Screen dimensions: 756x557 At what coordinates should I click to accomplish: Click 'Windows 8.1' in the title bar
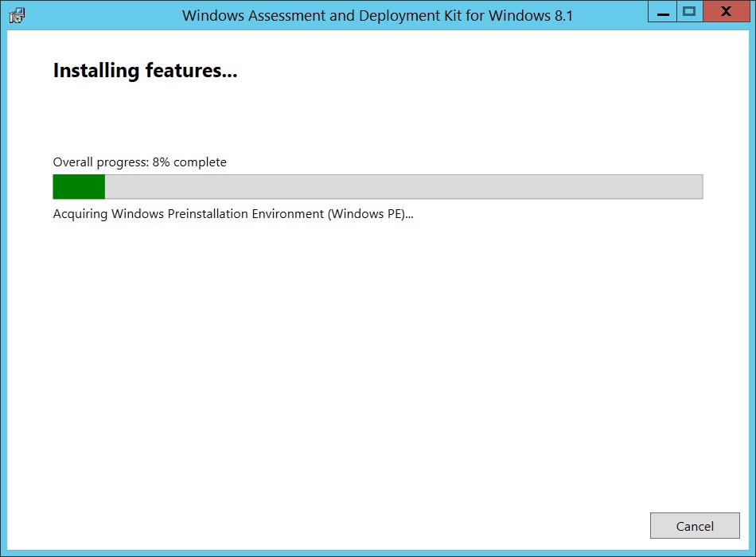(530, 16)
